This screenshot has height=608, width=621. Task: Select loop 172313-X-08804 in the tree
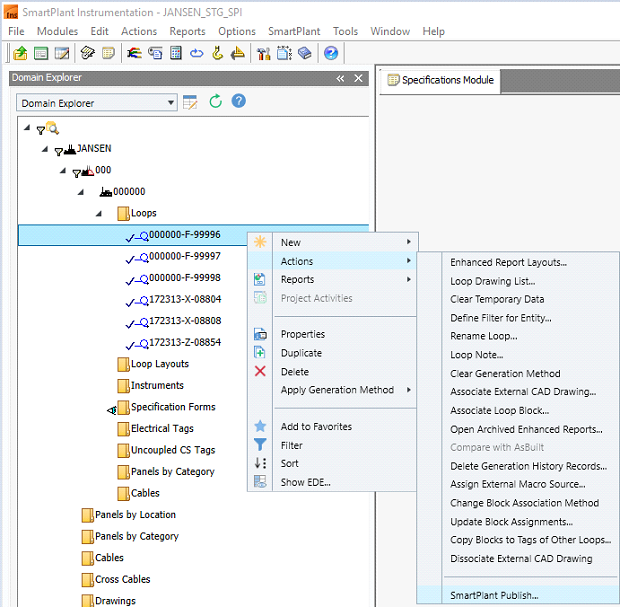click(185, 299)
